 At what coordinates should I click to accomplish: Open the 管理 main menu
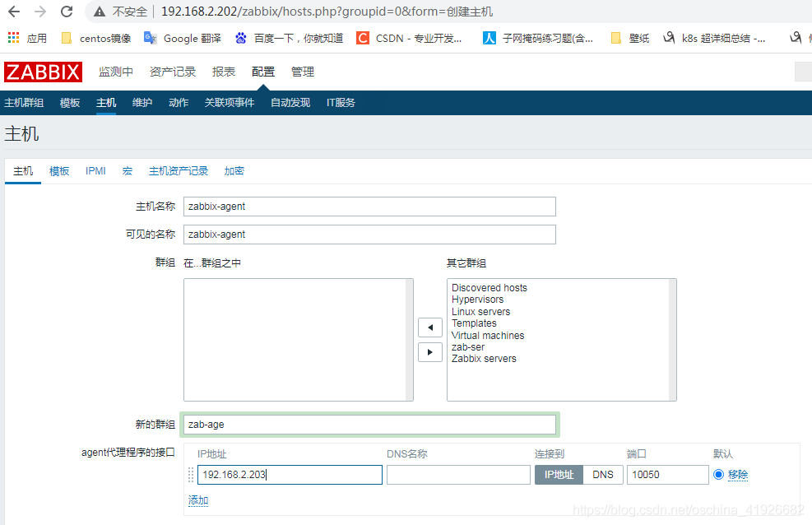303,72
